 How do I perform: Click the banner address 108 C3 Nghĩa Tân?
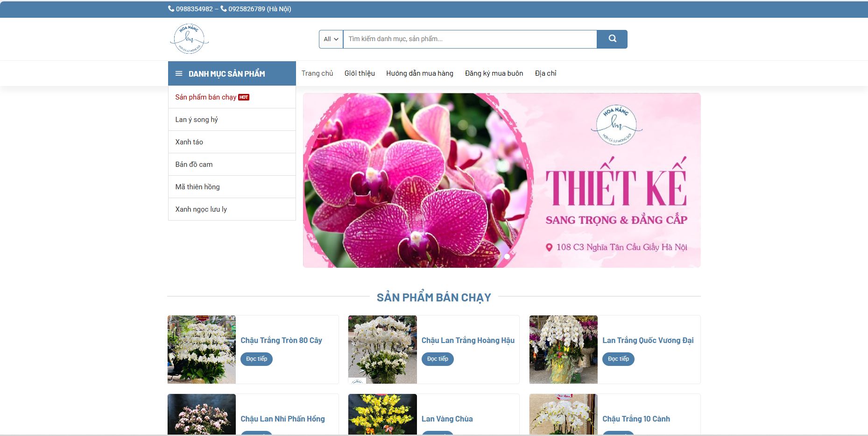(621, 247)
